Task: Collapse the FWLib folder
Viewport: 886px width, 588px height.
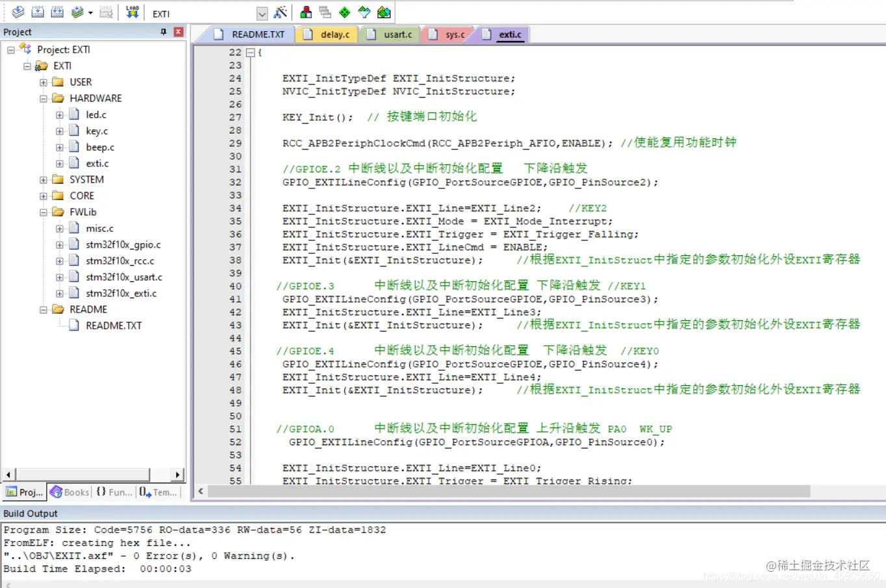Action: [44, 212]
